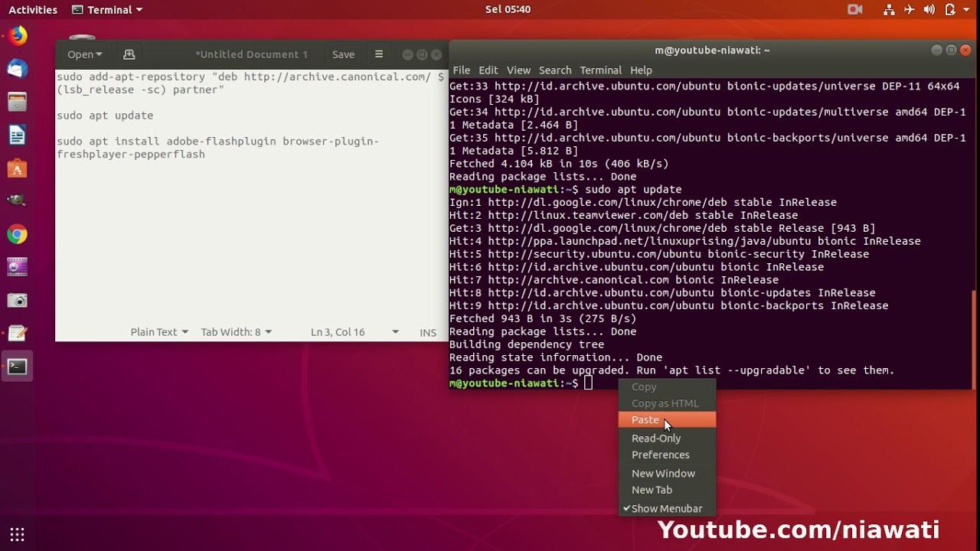Launch GIMP from the dock

pyautogui.click(x=17, y=201)
